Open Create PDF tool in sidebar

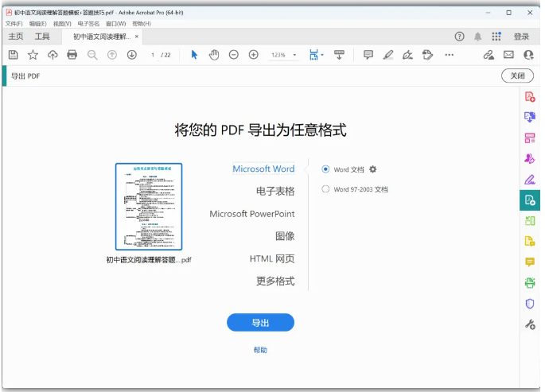click(x=530, y=96)
